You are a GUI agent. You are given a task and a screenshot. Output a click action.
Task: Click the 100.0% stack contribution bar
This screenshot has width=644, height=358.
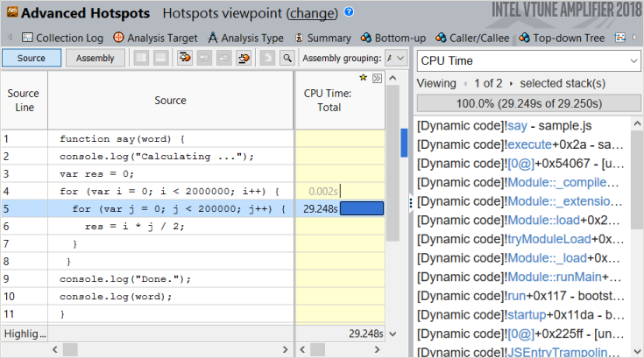coord(528,103)
